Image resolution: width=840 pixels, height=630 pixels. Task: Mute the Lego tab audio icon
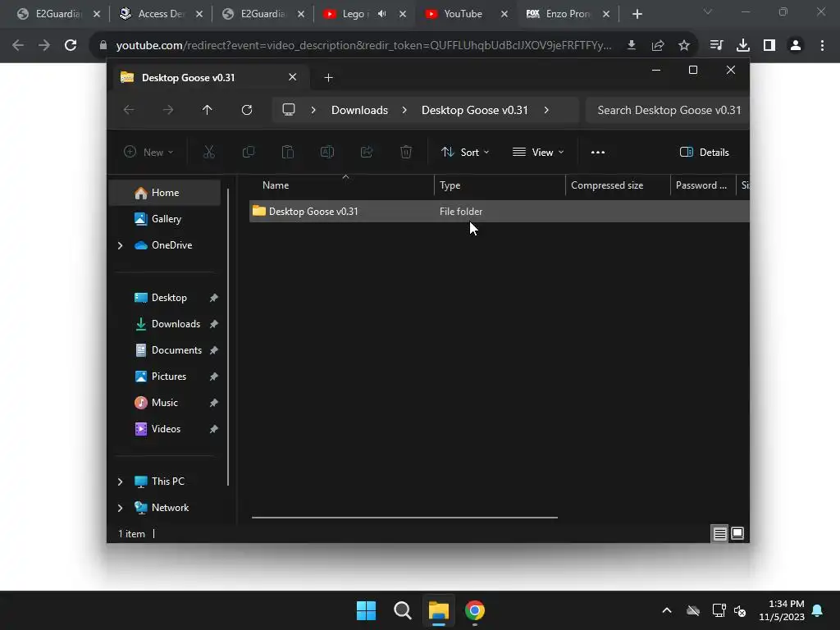(x=382, y=14)
